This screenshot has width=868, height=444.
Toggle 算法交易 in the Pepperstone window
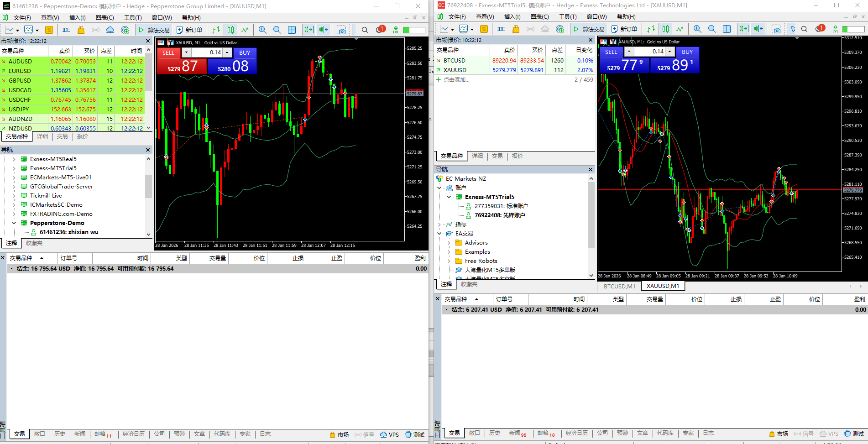154,30
